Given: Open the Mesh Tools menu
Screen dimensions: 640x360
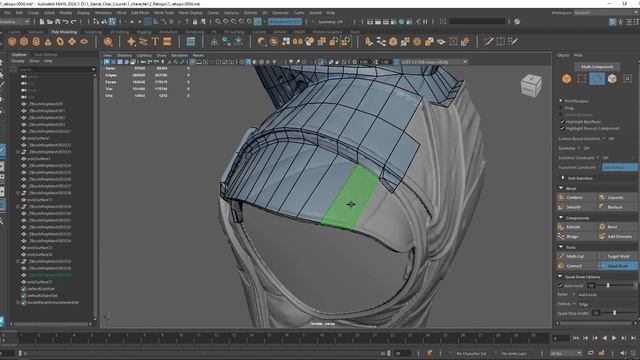Looking at the screenshot, I should (164, 13).
